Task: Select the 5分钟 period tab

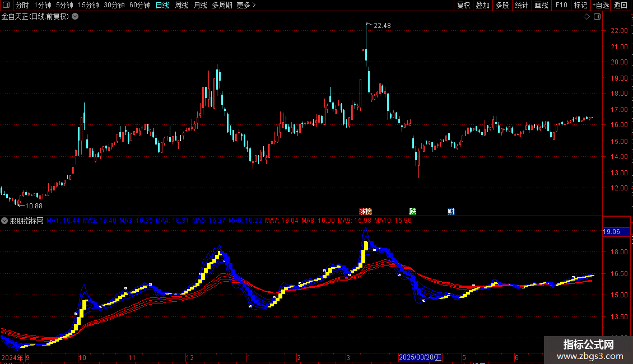Action: coord(64,5)
